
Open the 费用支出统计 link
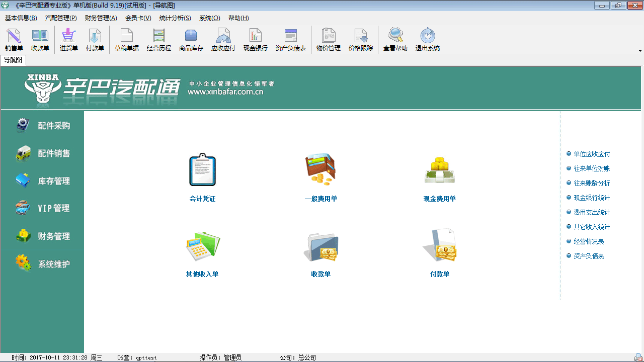[x=592, y=212]
